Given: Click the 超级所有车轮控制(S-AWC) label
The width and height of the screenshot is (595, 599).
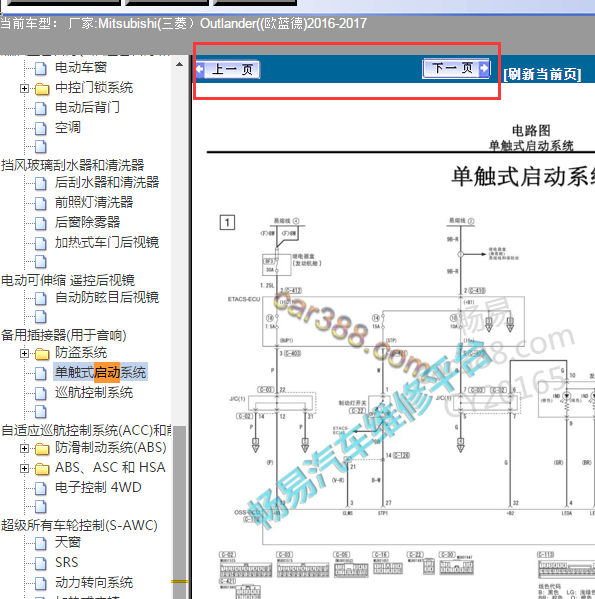Looking at the screenshot, I should [79, 525].
